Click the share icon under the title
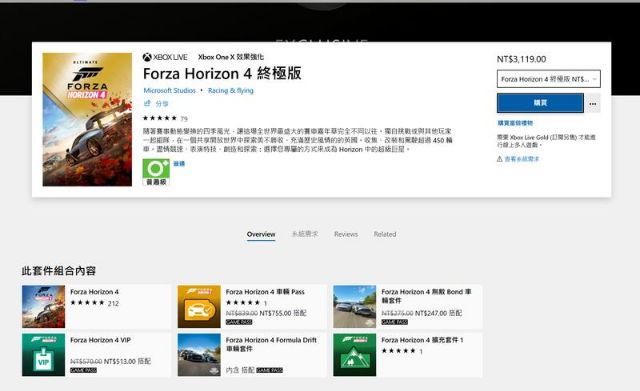Screen dimensions: 640x391 147,103
